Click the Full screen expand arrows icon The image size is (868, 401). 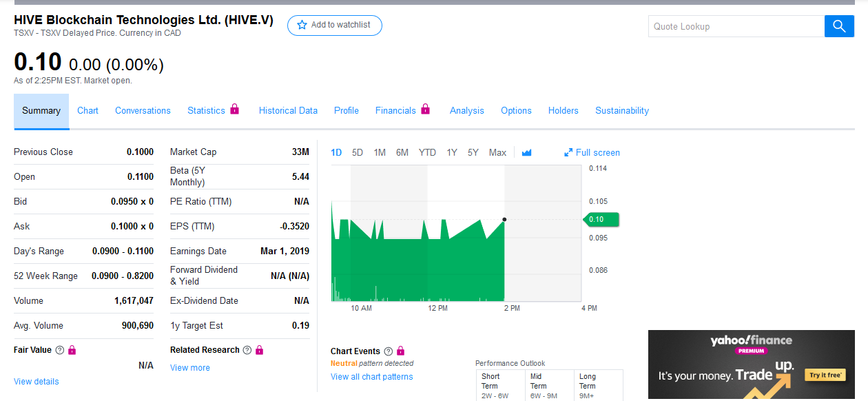(568, 152)
